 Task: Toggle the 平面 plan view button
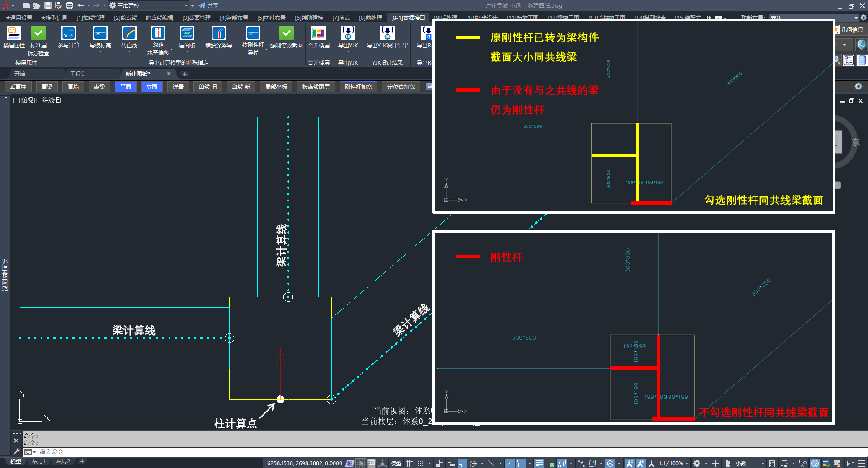tap(126, 87)
